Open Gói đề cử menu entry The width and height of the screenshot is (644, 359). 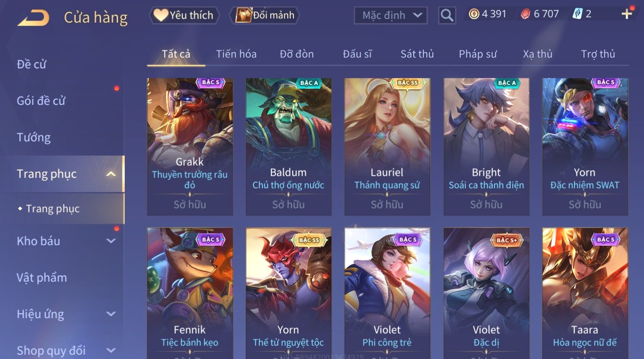pyautogui.click(x=41, y=101)
